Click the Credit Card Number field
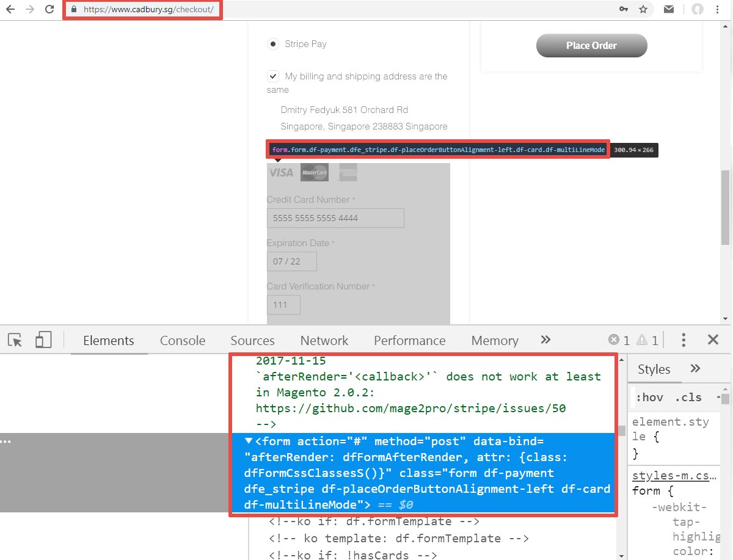The image size is (733, 560). (x=335, y=218)
